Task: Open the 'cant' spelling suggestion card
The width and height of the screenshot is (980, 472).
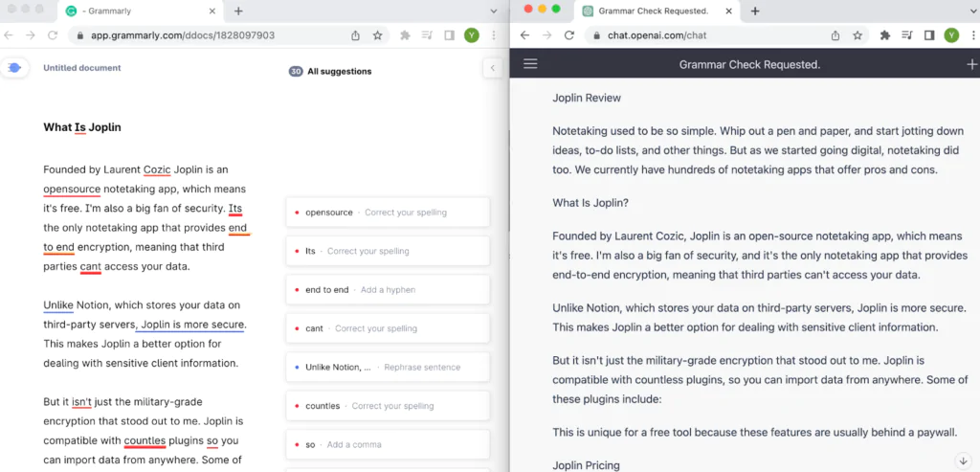Action: click(x=388, y=328)
